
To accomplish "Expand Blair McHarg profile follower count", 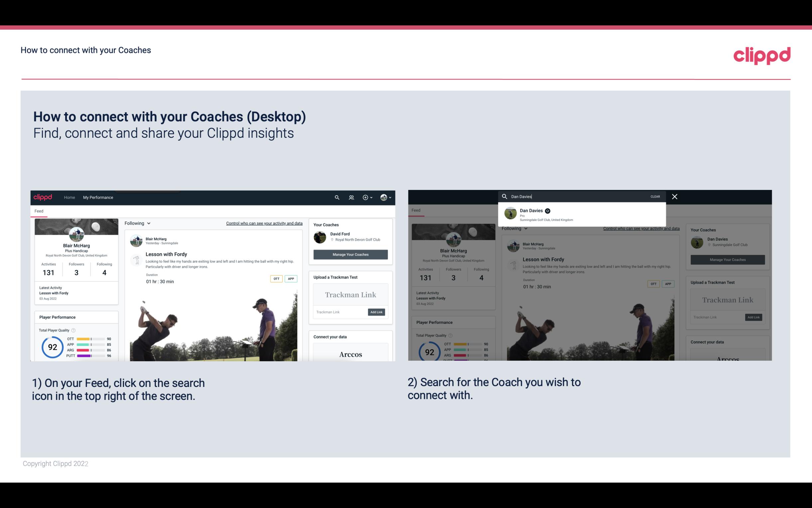I will (76, 272).
